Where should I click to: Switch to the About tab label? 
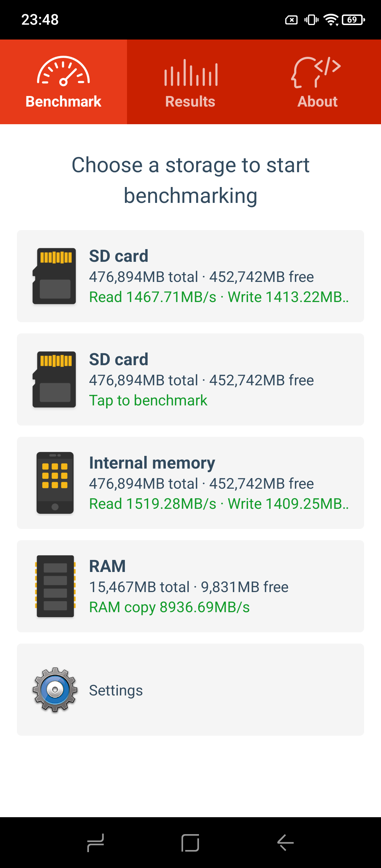317,102
